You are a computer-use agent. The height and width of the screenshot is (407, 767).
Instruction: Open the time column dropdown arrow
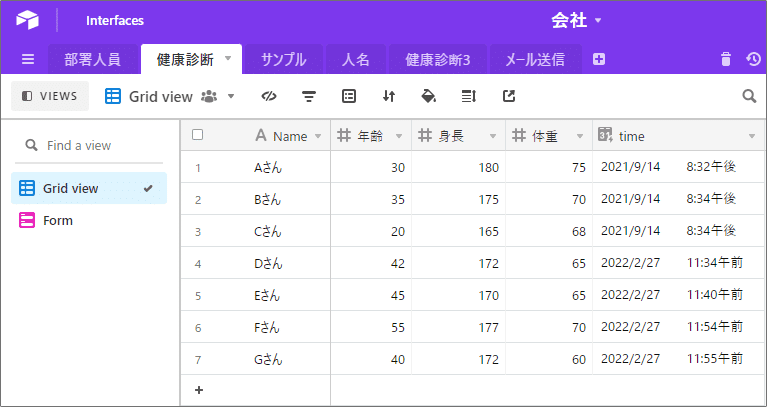point(752,136)
